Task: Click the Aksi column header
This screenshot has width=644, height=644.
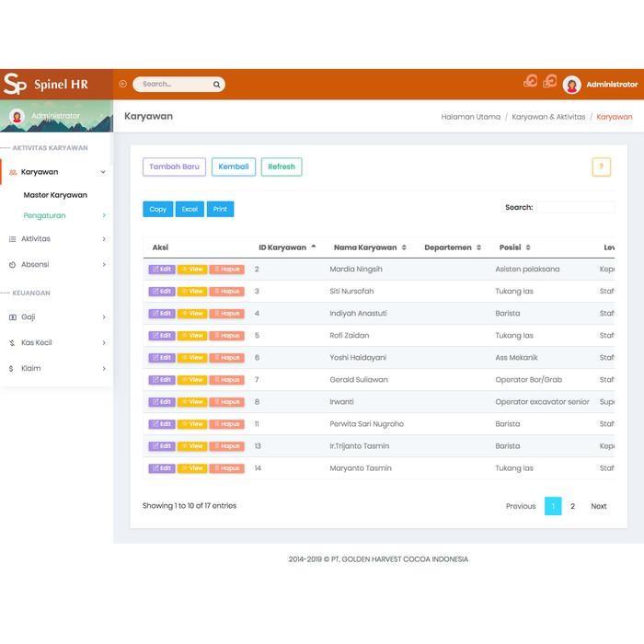Action: pos(160,247)
